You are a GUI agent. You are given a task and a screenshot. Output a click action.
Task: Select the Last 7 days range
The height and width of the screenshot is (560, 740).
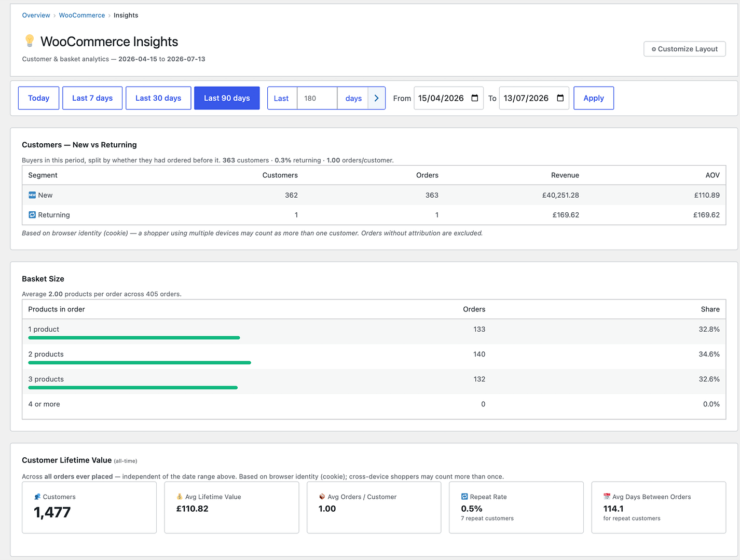92,98
